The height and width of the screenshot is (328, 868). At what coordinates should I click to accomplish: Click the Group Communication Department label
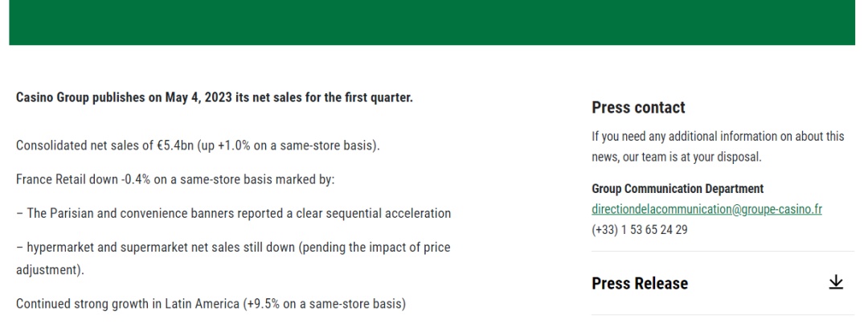tap(677, 188)
